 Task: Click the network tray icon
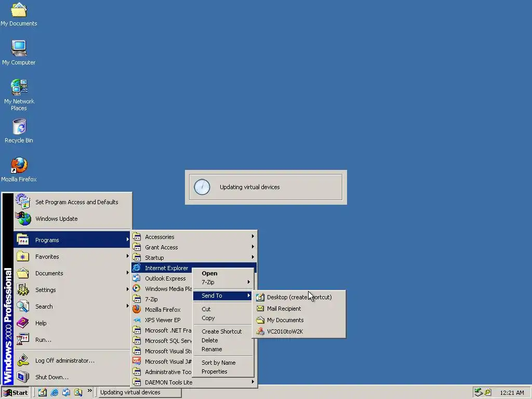tap(478, 392)
